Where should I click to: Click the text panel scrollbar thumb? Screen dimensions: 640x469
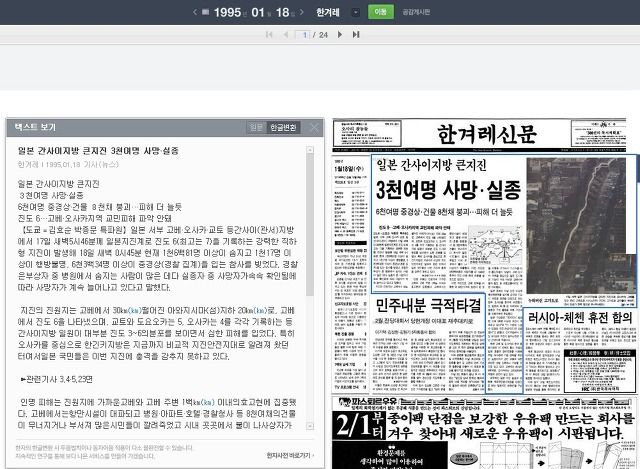(310, 225)
